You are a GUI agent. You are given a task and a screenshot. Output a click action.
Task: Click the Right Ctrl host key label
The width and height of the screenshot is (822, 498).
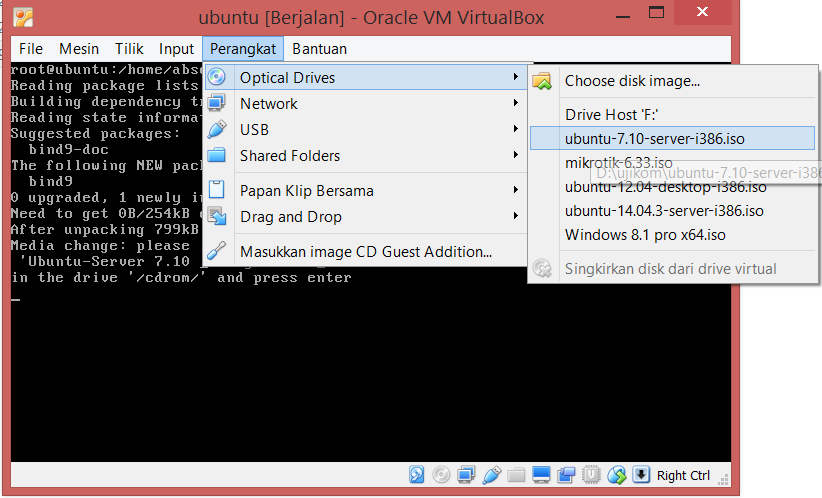click(x=683, y=475)
